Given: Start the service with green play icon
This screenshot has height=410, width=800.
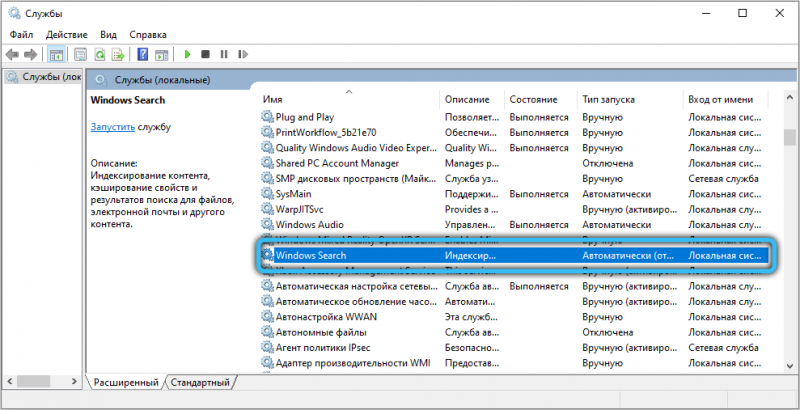Looking at the screenshot, I should 187,54.
